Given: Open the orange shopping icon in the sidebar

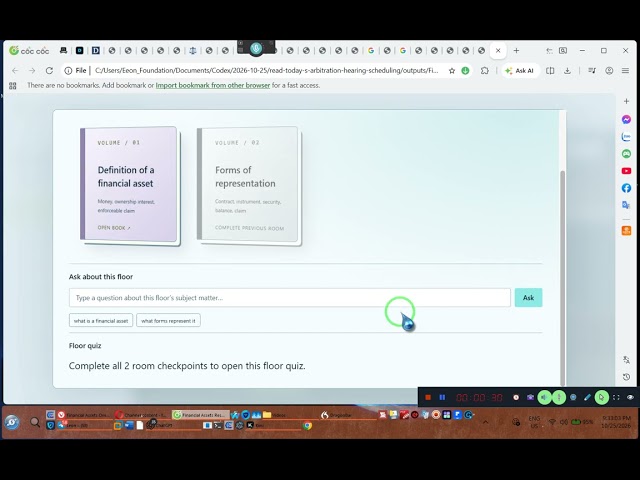Looking at the screenshot, I should pyautogui.click(x=626, y=231).
